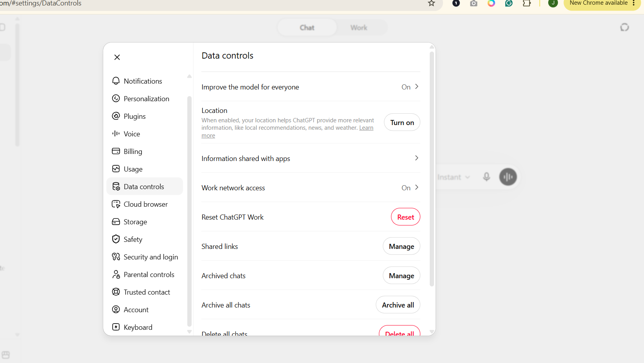The height and width of the screenshot is (363, 644).
Task: Click the Data controls database icon
Action: 116,186
